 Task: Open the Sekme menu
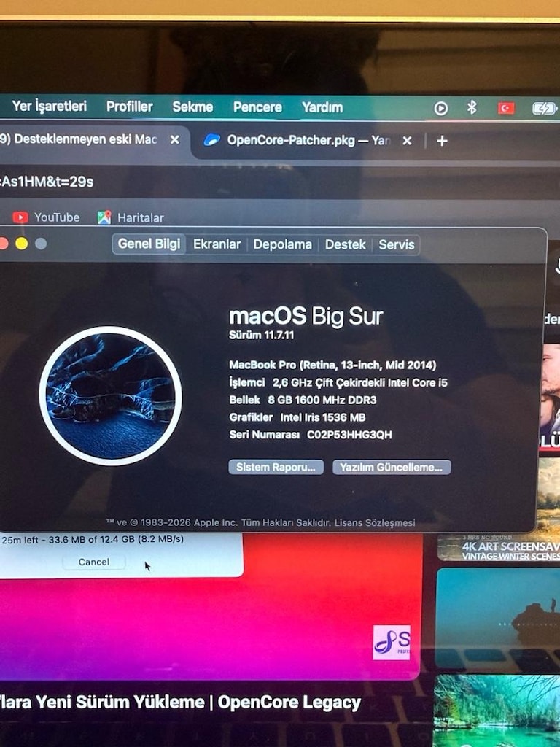coord(192,107)
